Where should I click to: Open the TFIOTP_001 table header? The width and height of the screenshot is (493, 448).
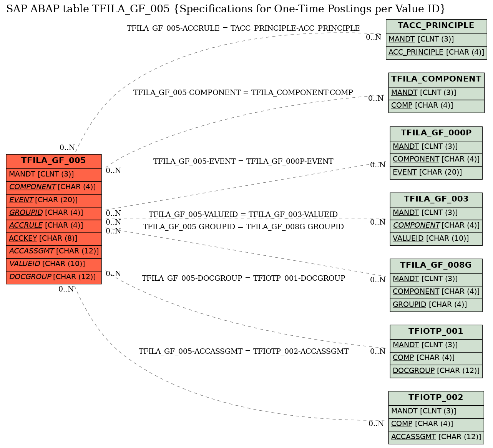(436, 332)
